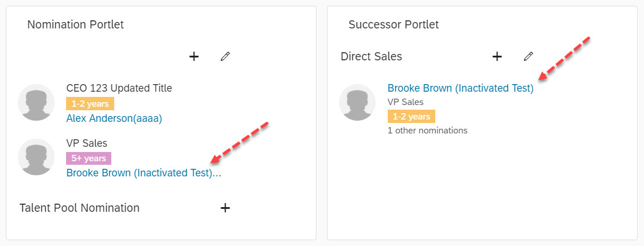Viewport: 644px width, 246px height.
Task: Click Brooke Brown's avatar in Successor Portlet
Action: click(x=357, y=103)
